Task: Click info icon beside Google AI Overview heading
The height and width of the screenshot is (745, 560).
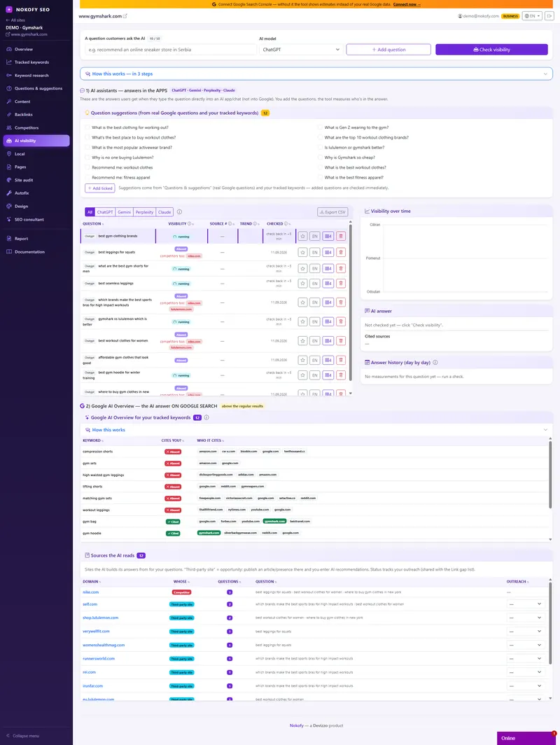Action: tap(206, 417)
